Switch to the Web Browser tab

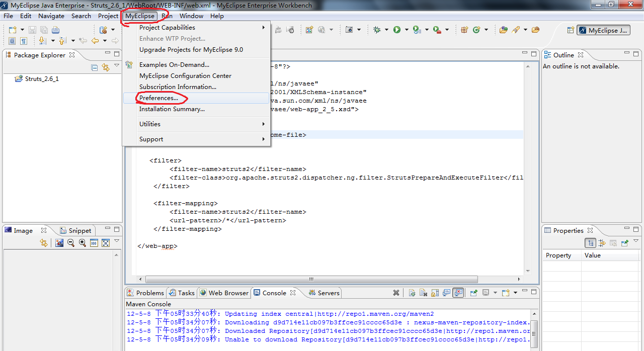tap(224, 293)
